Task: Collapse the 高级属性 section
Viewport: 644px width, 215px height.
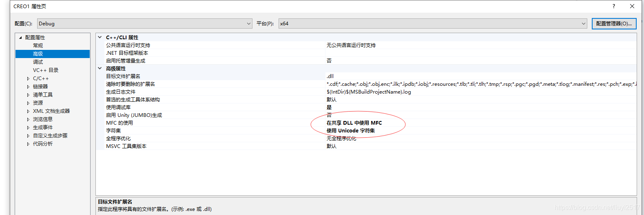Action: tap(100, 68)
